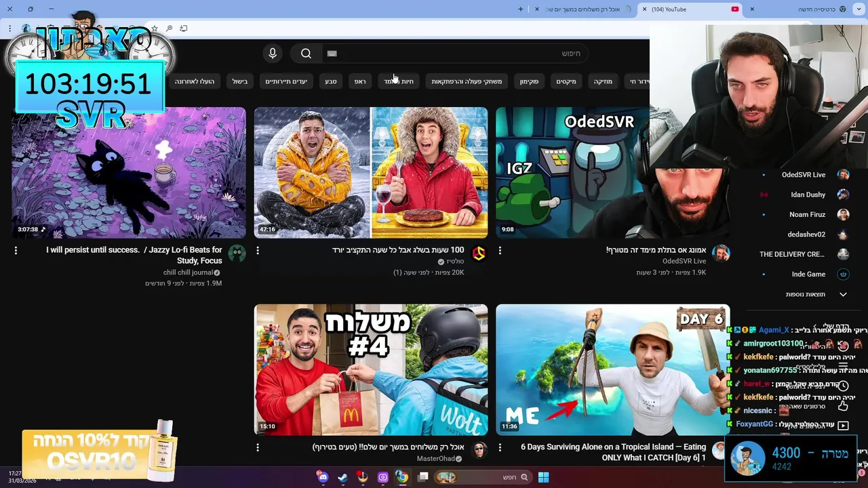Open the Idan Dushy subscription in the sidebar

point(804,195)
